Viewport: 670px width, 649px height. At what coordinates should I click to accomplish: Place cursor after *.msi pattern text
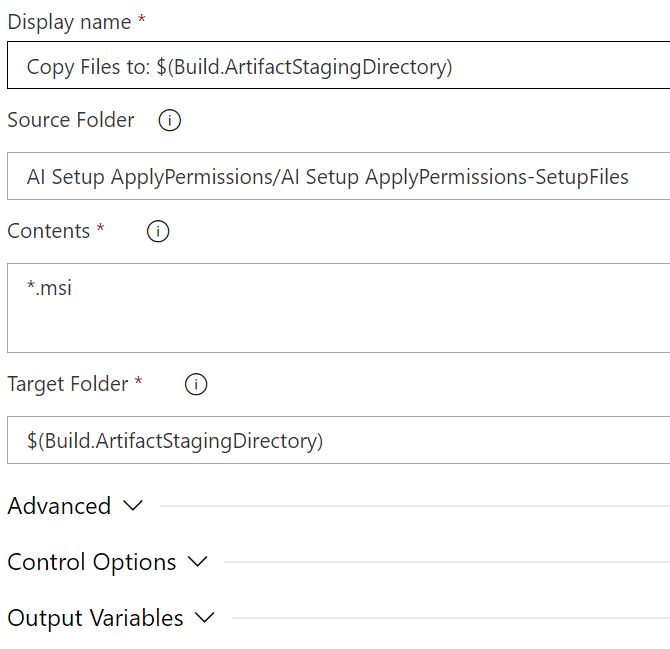pyautogui.click(x=73, y=288)
